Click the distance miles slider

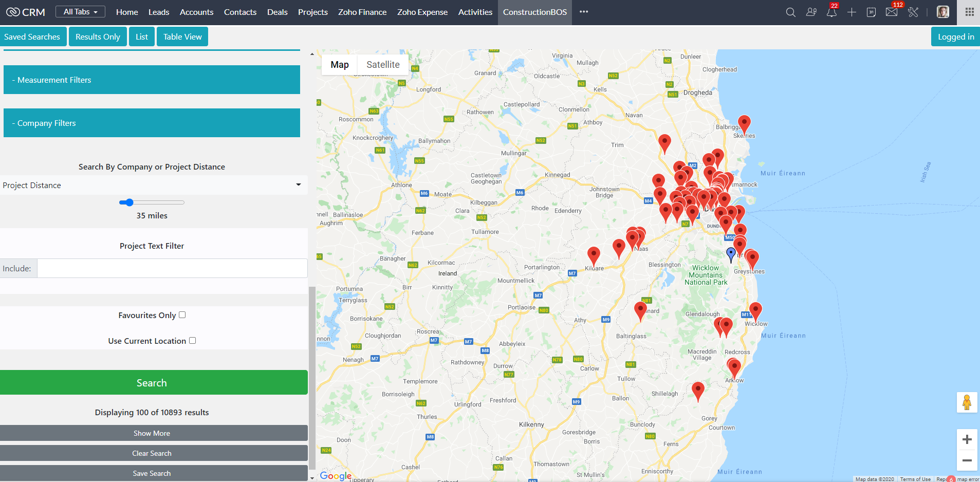coord(152,202)
